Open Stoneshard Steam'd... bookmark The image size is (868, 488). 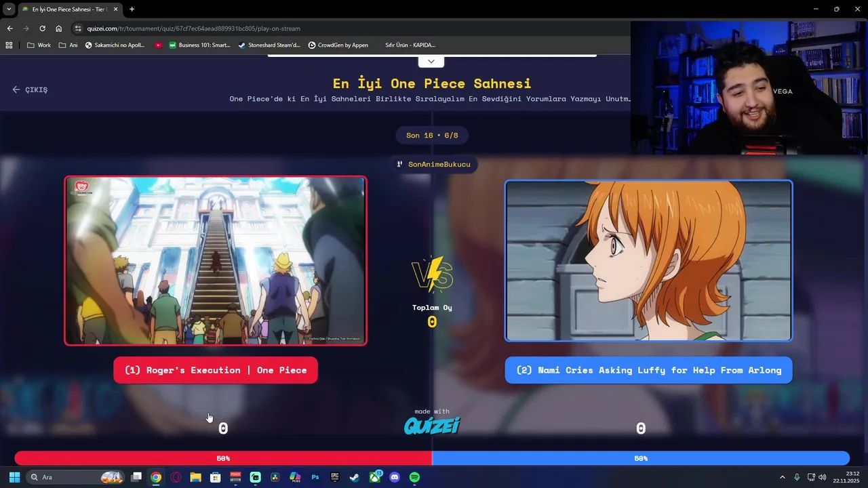point(269,45)
